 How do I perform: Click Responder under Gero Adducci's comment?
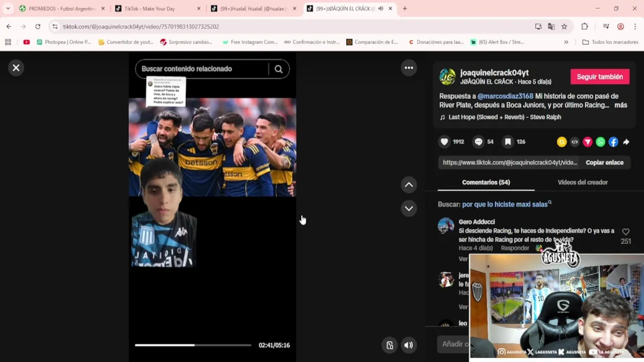pos(515,248)
